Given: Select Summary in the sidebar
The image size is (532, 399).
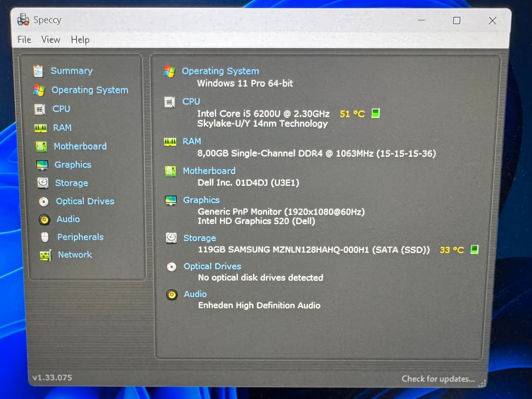Looking at the screenshot, I should (x=71, y=71).
